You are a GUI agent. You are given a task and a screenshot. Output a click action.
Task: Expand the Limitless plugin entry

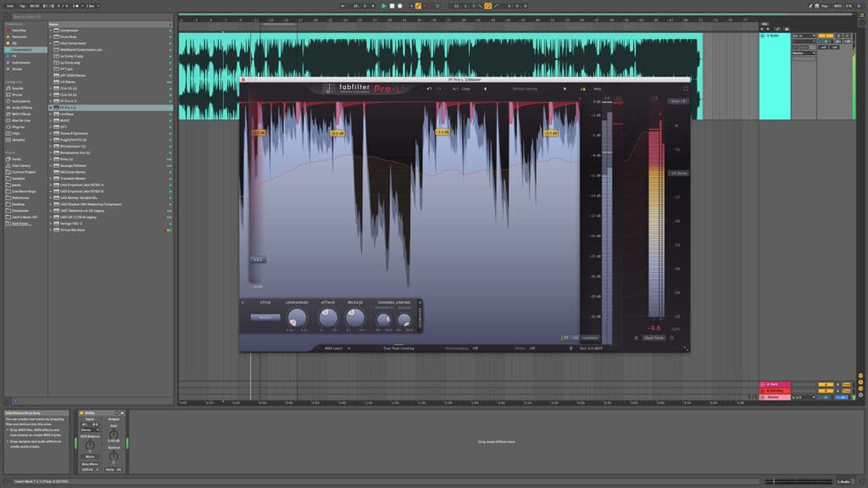pos(51,114)
